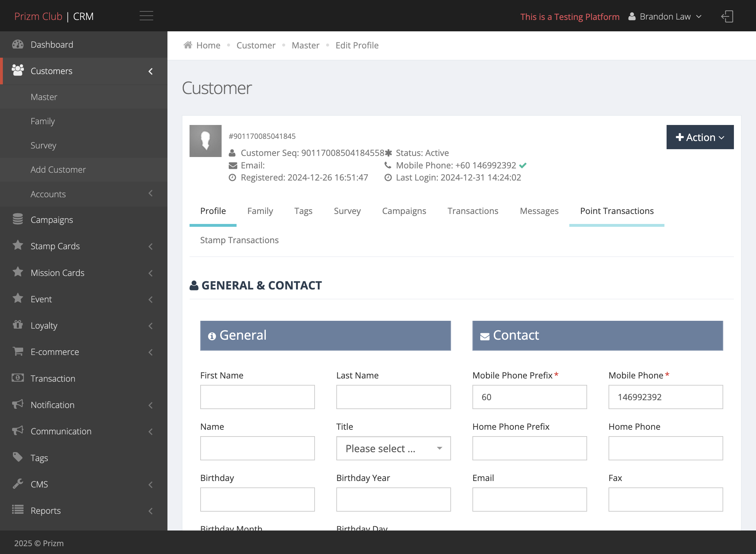Click the CMS wrench icon
Image resolution: width=756 pixels, height=554 pixels.
(18, 484)
